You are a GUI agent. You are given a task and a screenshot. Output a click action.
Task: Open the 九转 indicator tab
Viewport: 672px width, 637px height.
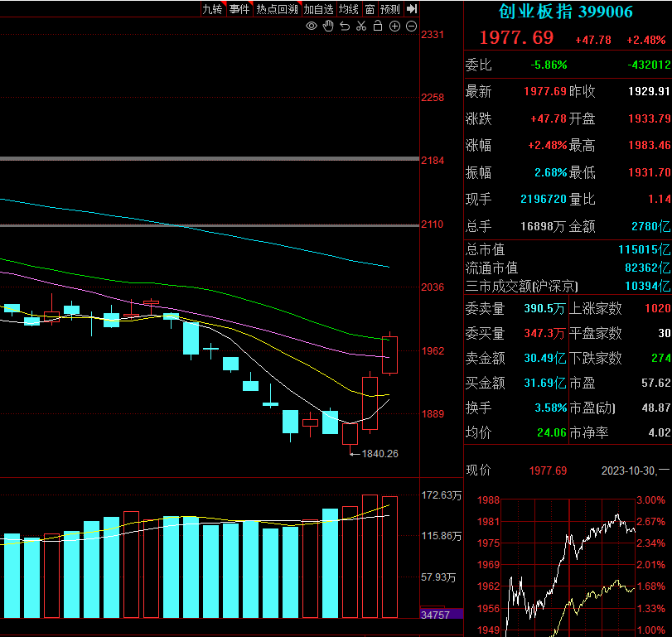[213, 9]
